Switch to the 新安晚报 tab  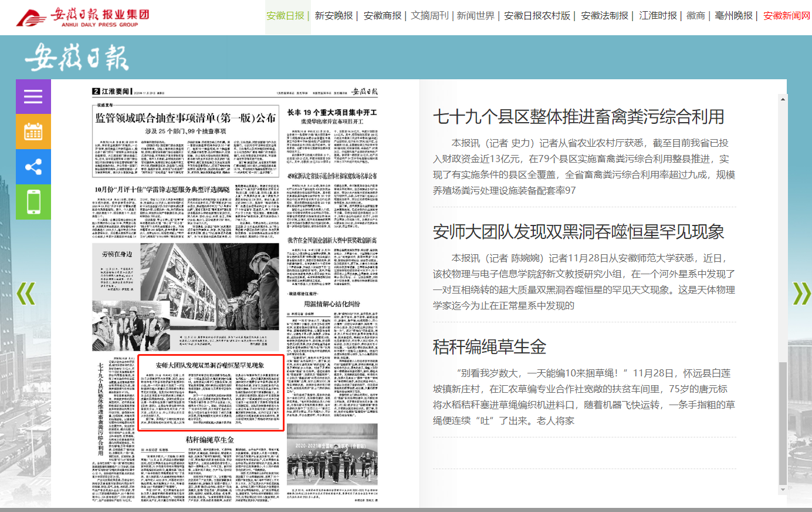point(334,16)
